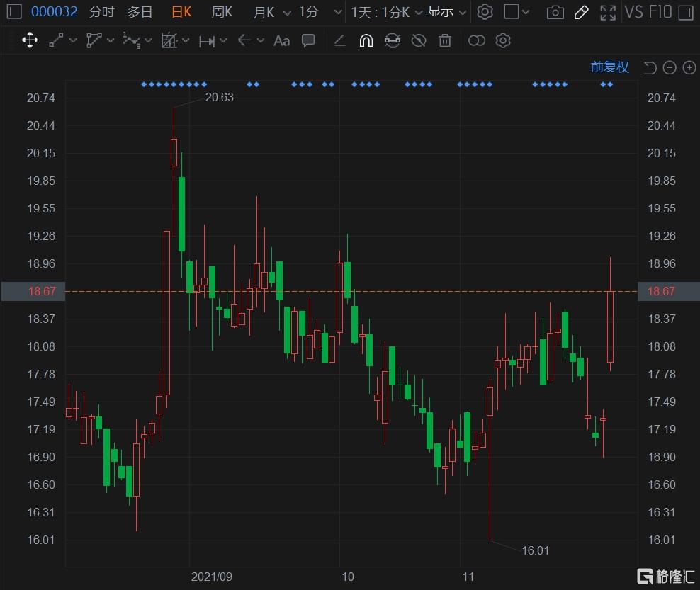This screenshot has height=590, width=700.
Task: Toggle the overlapping circles overlay icon
Action: pyautogui.click(x=476, y=41)
